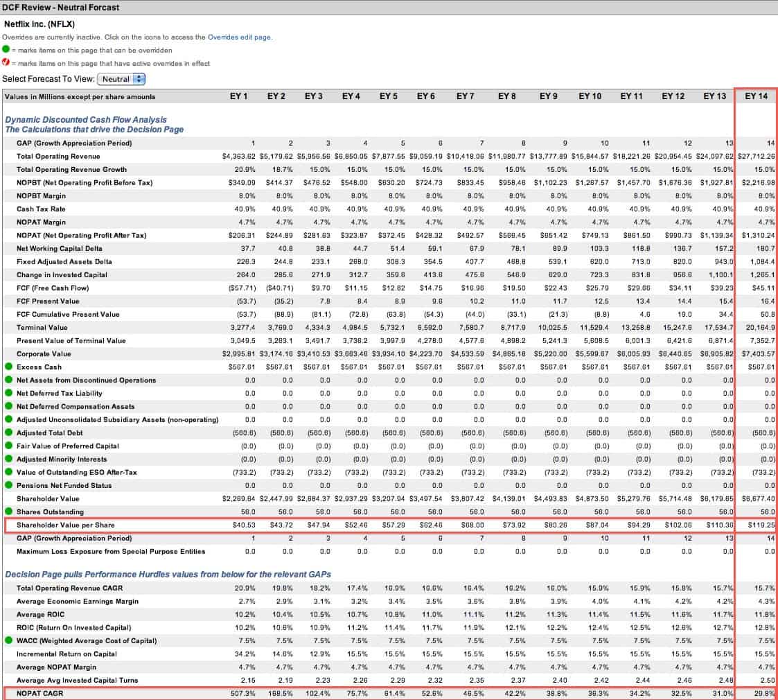The height and width of the screenshot is (700, 778).
Task: Click the green legend icon for overridable items
Action: tap(6, 49)
